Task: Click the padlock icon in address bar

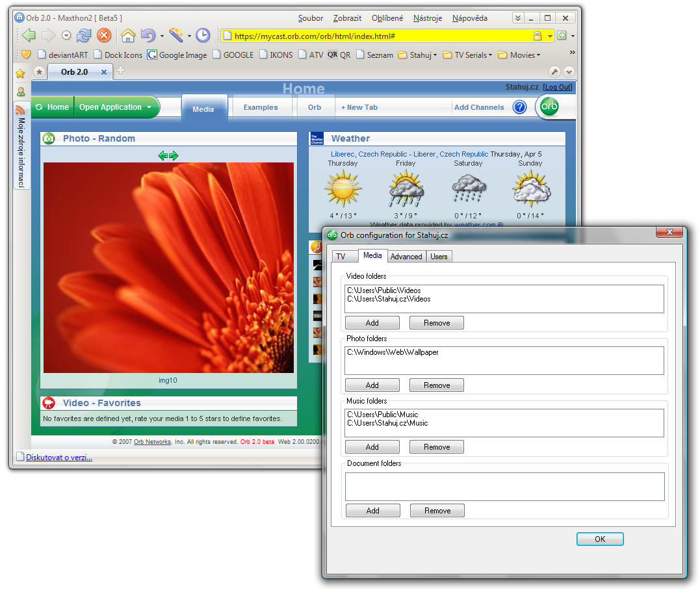Action: click(x=538, y=36)
